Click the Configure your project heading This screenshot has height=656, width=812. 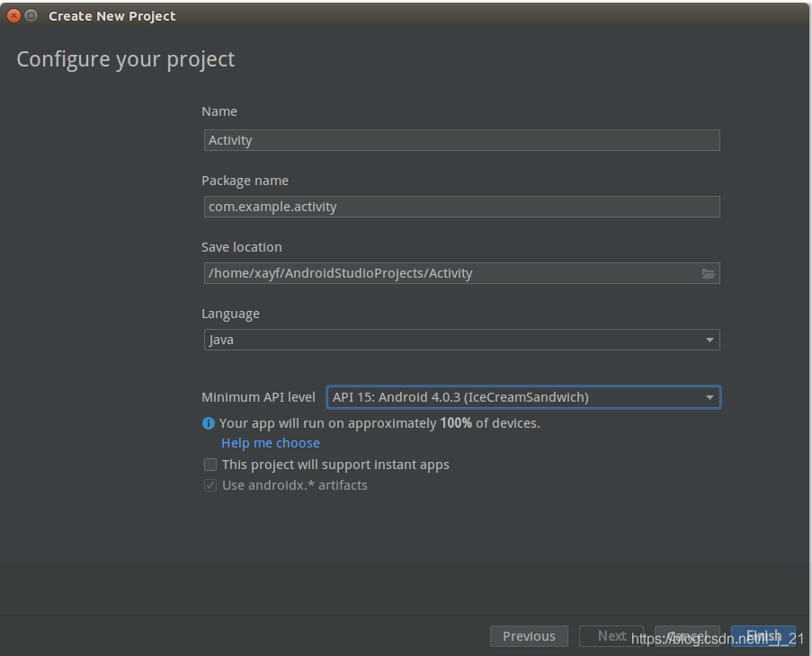tap(125, 59)
